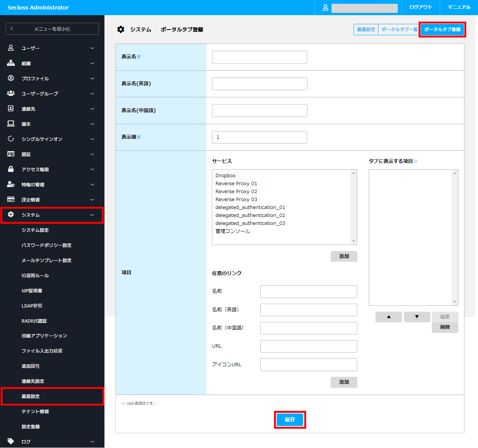Viewport: 478px width, 448px height.
Task: Expand the ログ menu chevron
Action: tap(92, 442)
